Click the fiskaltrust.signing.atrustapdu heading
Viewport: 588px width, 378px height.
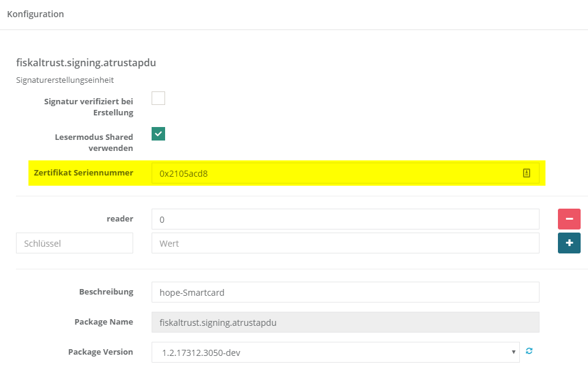coord(86,63)
